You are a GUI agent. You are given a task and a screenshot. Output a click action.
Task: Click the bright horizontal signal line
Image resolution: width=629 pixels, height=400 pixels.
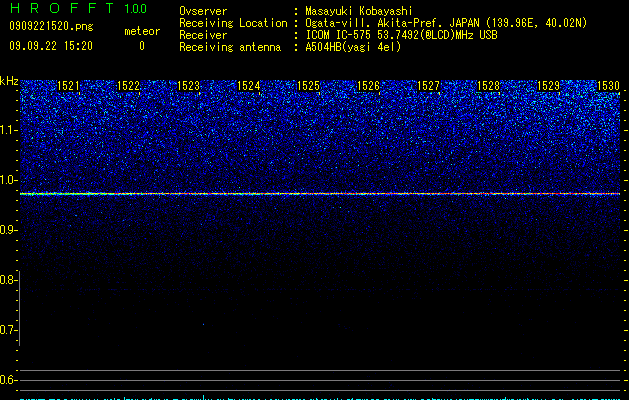point(320,194)
